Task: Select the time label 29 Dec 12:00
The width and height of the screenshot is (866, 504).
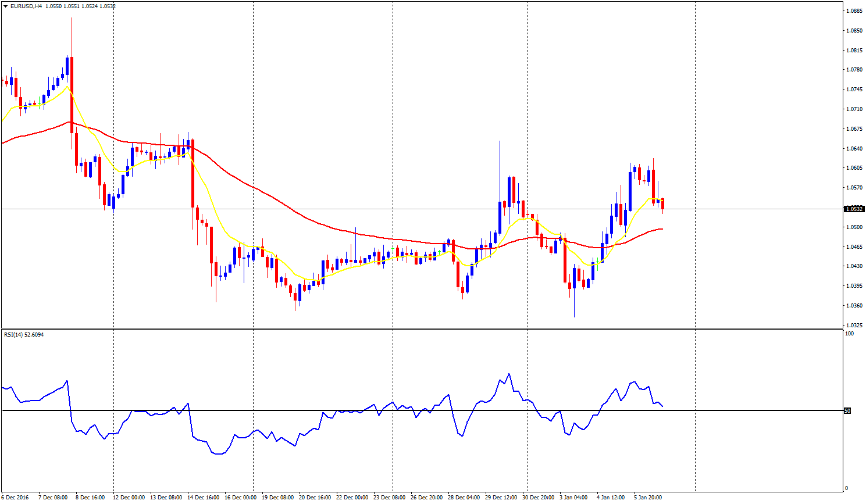Action: tap(501, 498)
